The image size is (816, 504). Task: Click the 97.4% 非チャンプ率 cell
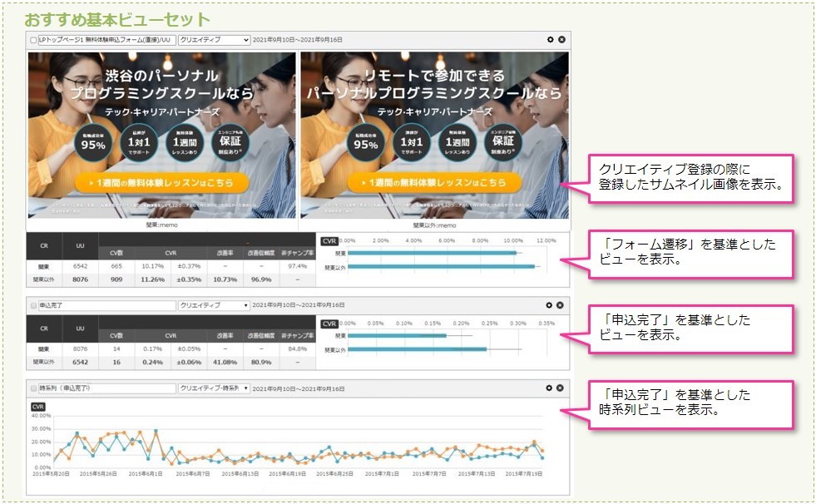click(x=297, y=266)
